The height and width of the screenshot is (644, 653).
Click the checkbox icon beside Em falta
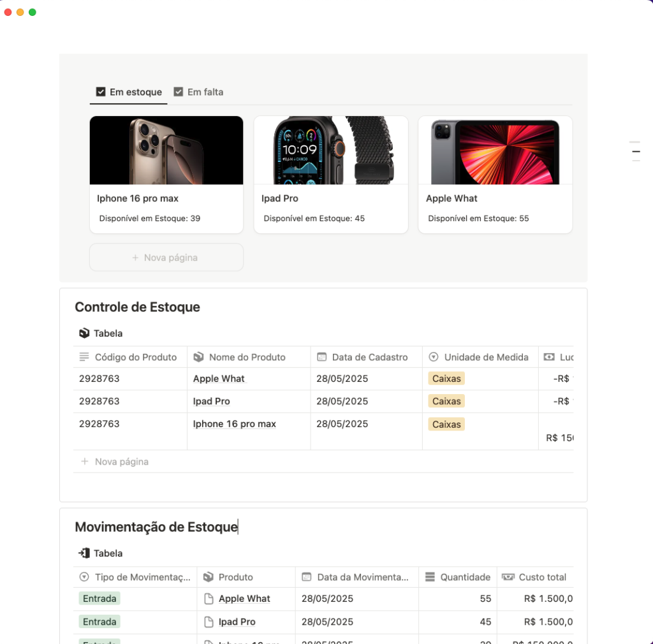tap(179, 92)
